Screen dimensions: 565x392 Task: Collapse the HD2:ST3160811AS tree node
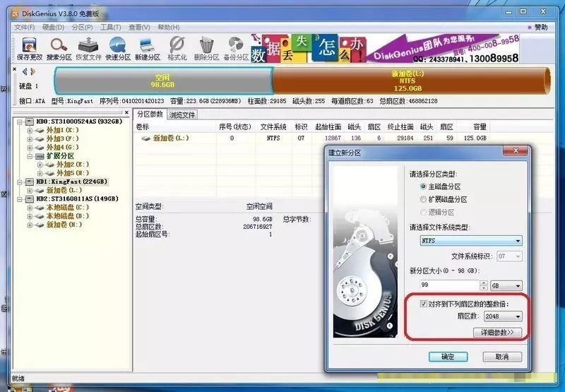coord(20,199)
